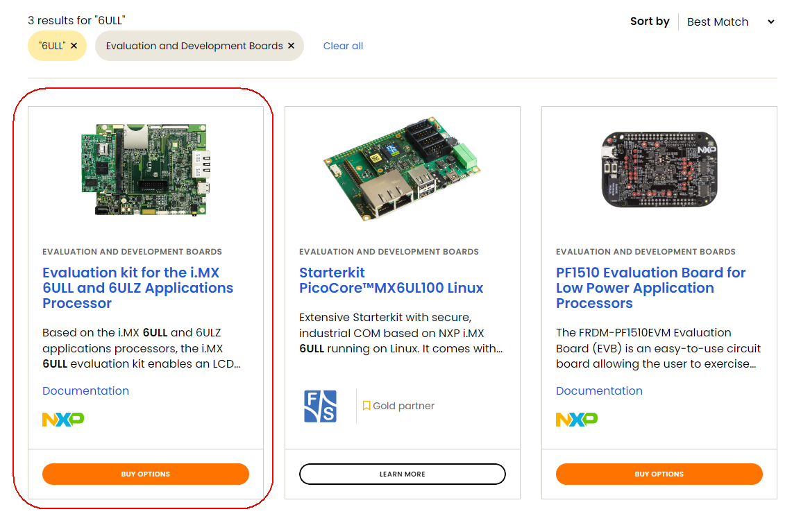The width and height of the screenshot is (801, 532).
Task: Open Evaluation kit for i.MX 6ULL and 6ULZ title
Action: point(138,288)
